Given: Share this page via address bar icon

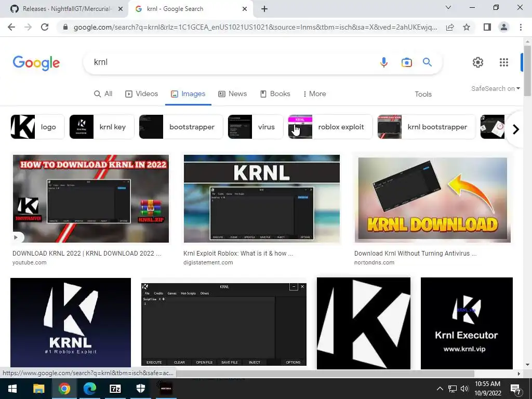Looking at the screenshot, I should pos(450,27).
